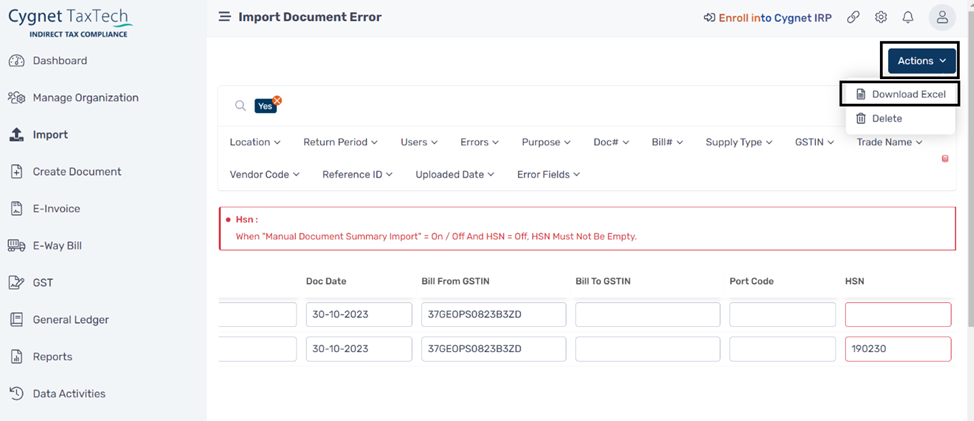The image size is (974, 421).
Task: Choose Delete from Actions menu
Action: click(900, 119)
